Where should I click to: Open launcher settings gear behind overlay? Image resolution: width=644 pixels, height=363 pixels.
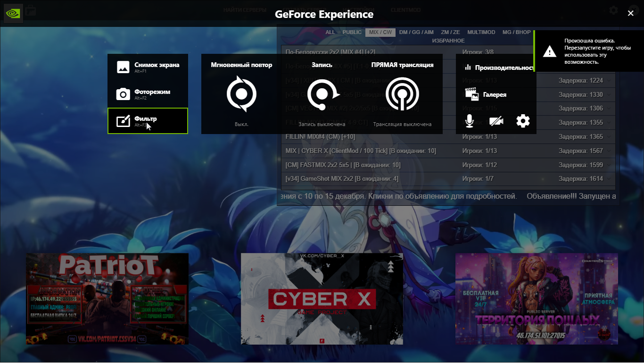point(613,10)
